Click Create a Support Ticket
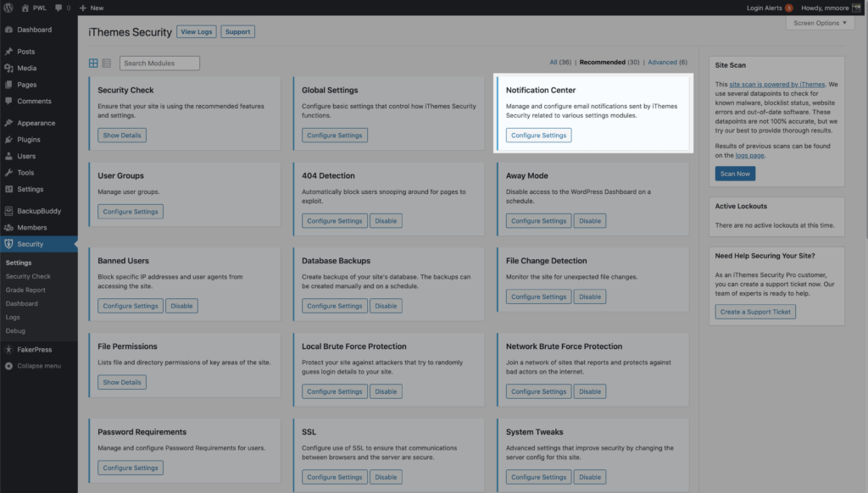 tap(755, 312)
